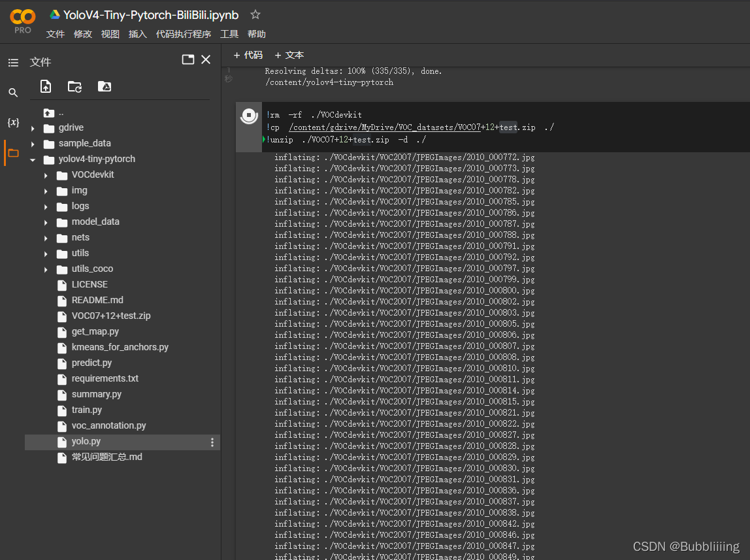Close the files side panel
750x560 pixels.
coord(206,59)
